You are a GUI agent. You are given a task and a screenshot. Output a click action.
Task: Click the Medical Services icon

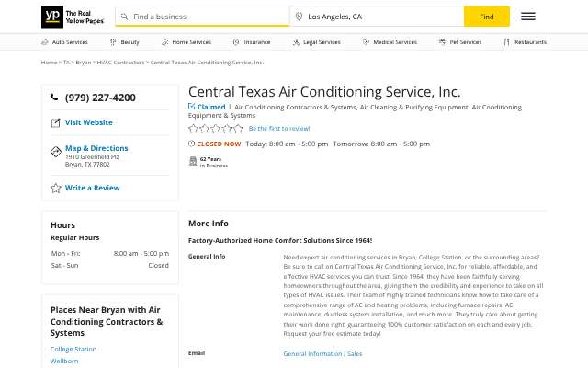(x=366, y=42)
